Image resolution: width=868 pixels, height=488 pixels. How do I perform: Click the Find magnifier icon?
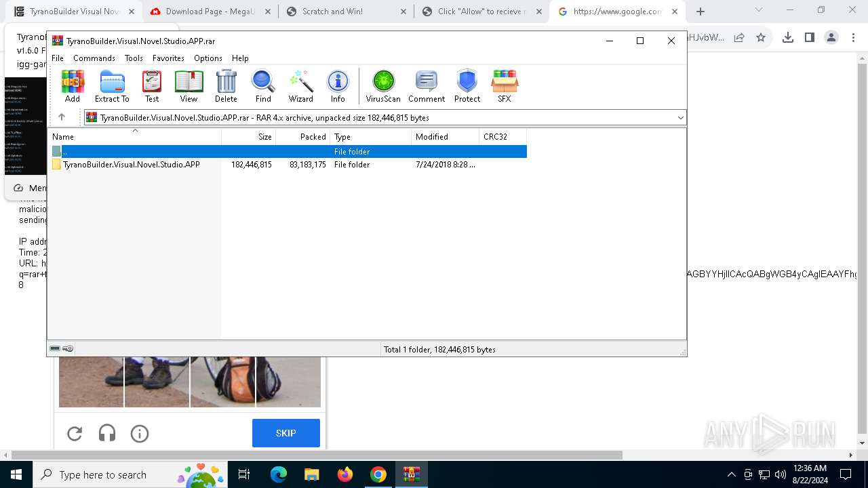263,86
